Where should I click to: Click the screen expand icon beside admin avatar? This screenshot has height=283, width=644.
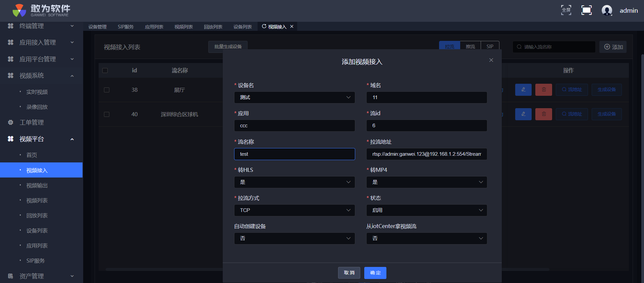click(586, 10)
